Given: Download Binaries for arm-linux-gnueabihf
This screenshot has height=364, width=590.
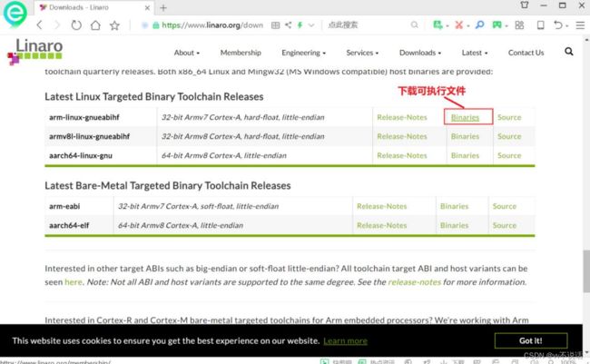Looking at the screenshot, I should pos(465,117).
